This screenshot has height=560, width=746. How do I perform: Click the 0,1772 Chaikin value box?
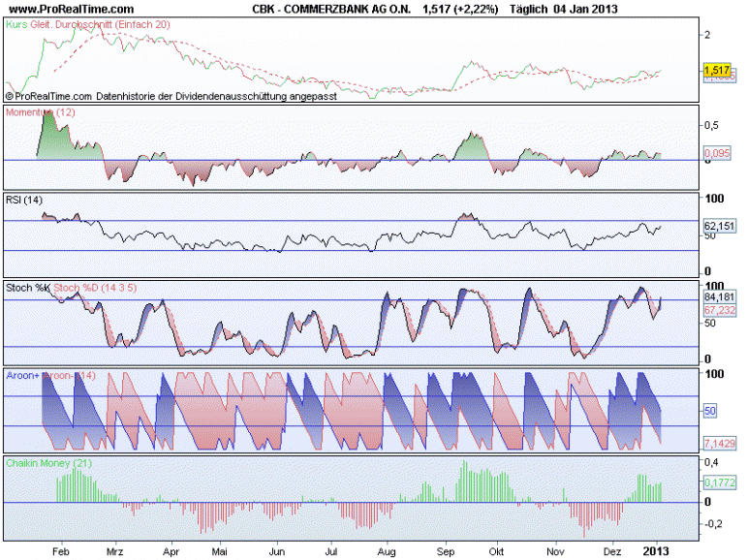[x=720, y=482]
